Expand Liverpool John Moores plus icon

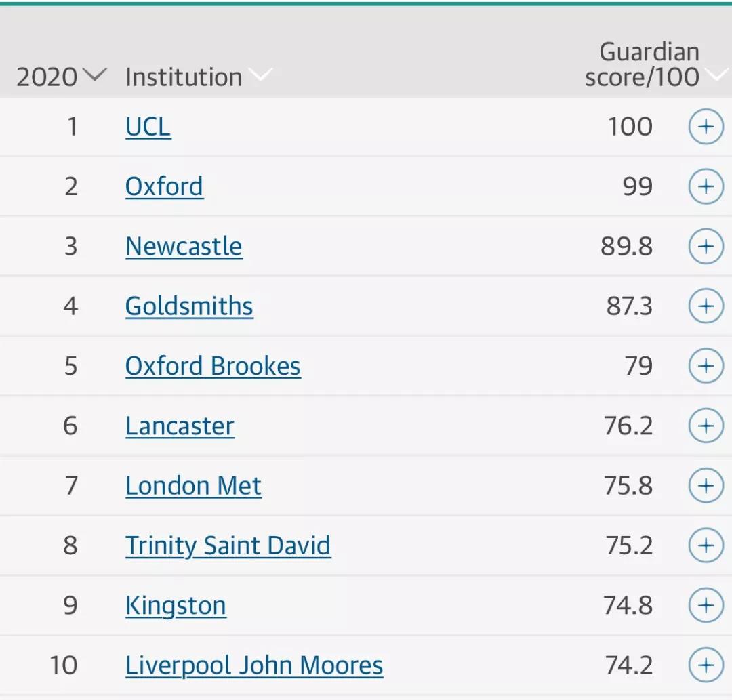click(x=706, y=665)
